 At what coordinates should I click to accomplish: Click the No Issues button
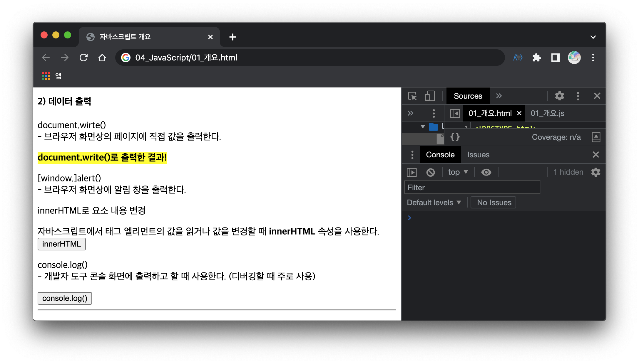point(494,203)
